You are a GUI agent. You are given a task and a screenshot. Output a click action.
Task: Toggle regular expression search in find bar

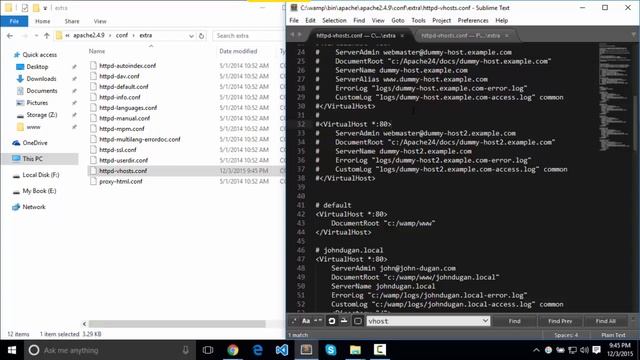293,321
